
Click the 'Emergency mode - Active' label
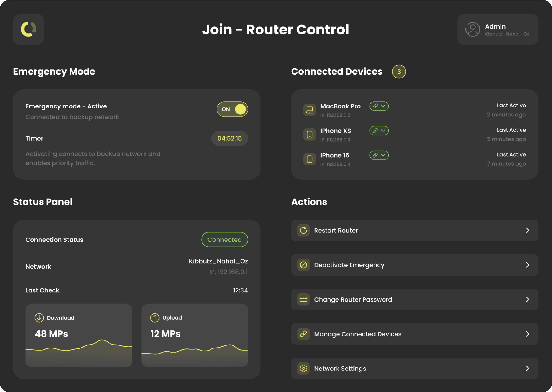(66, 106)
